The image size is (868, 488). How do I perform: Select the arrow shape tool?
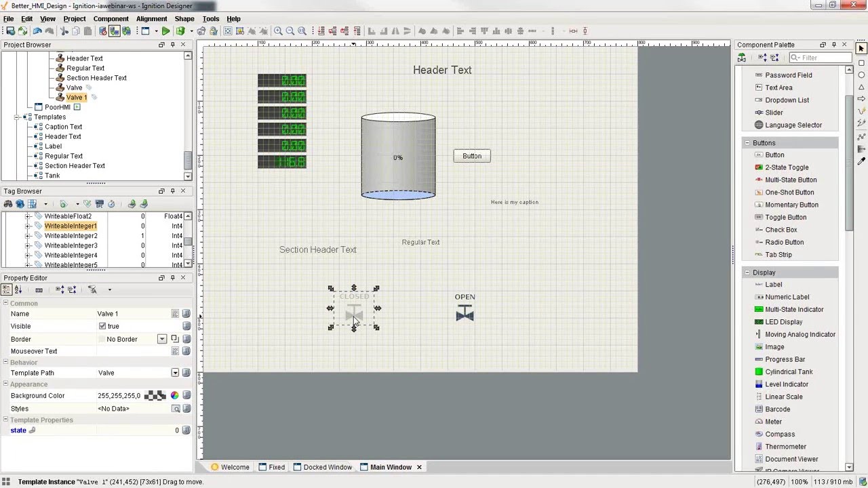(x=861, y=98)
